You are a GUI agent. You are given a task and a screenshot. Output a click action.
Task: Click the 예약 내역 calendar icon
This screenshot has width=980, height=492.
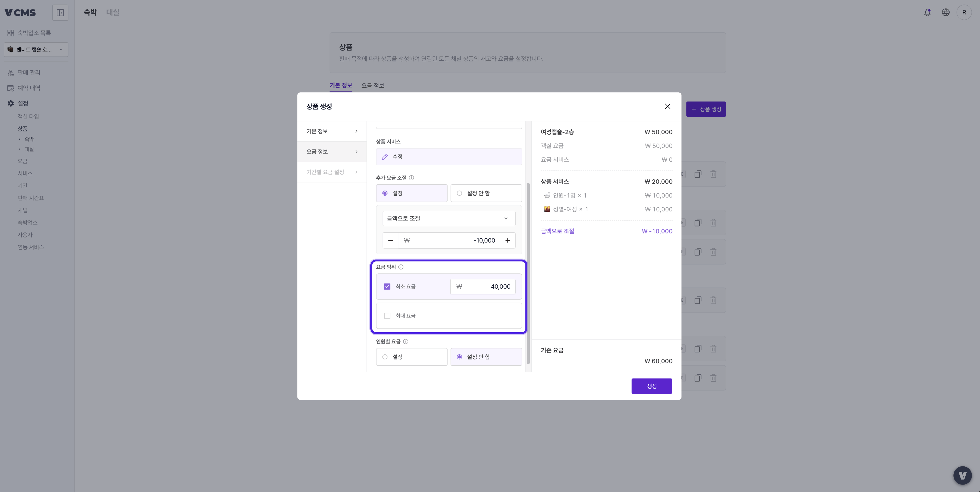click(11, 88)
